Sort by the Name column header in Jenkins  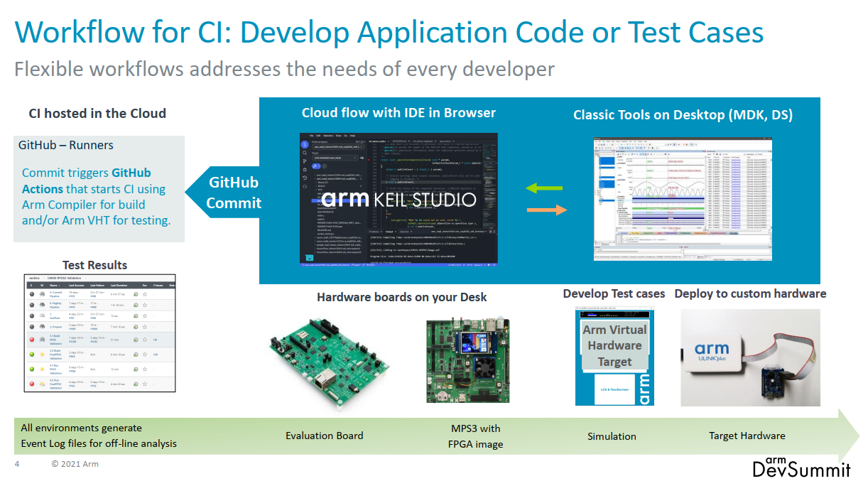(x=54, y=285)
